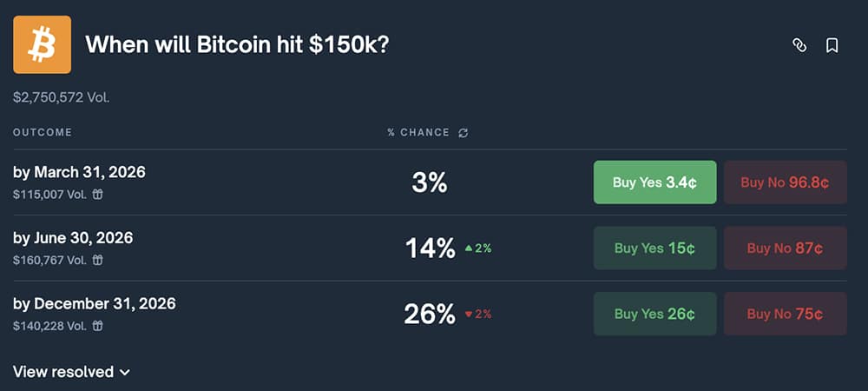The image size is (868, 391).
Task: Buy No at 87¢ for June 30
Action: (x=785, y=249)
